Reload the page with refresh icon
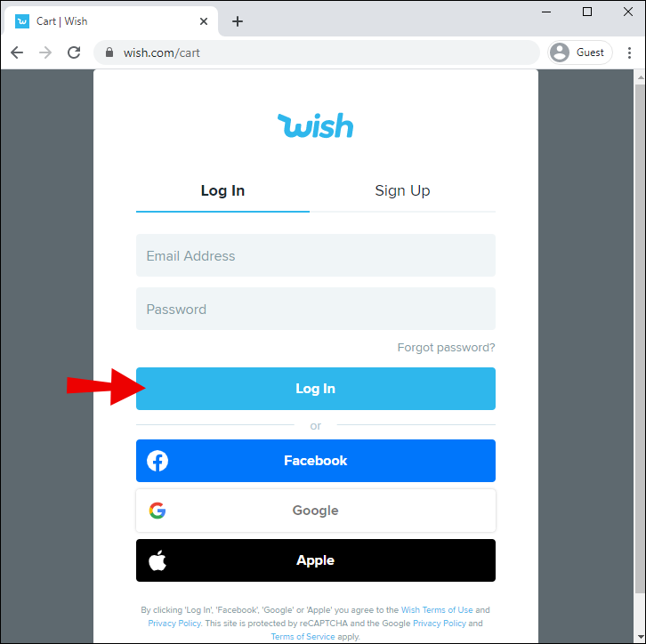646x644 pixels. coord(74,52)
